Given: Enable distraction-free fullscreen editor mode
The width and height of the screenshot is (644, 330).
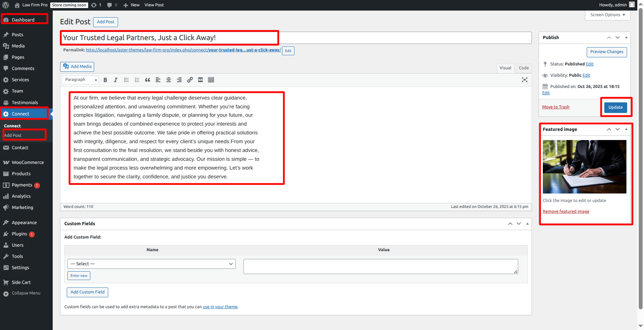Looking at the screenshot, I should (x=525, y=80).
